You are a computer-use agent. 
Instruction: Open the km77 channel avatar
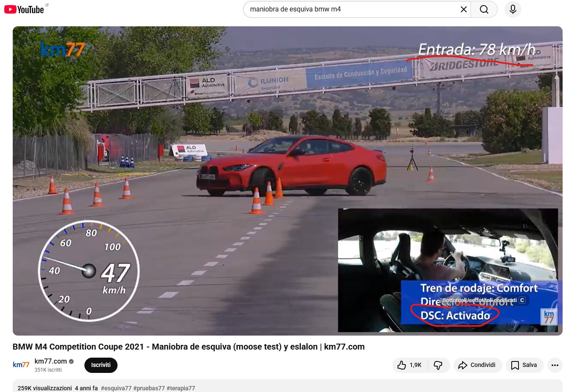(x=21, y=365)
